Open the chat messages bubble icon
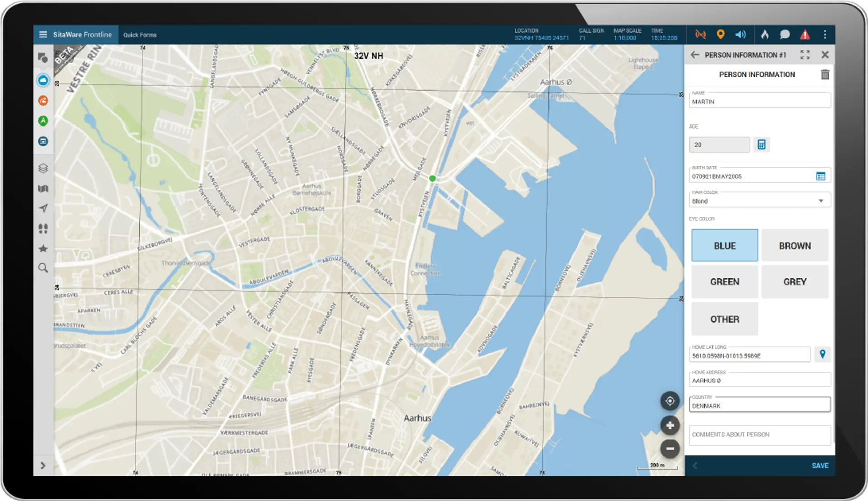The image size is (868, 501). tap(785, 34)
